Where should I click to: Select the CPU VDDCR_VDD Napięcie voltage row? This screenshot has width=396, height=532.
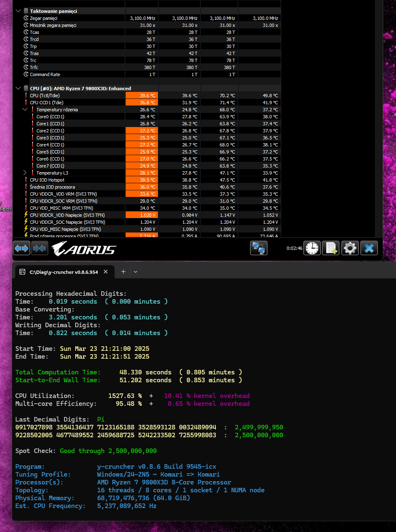point(67,215)
